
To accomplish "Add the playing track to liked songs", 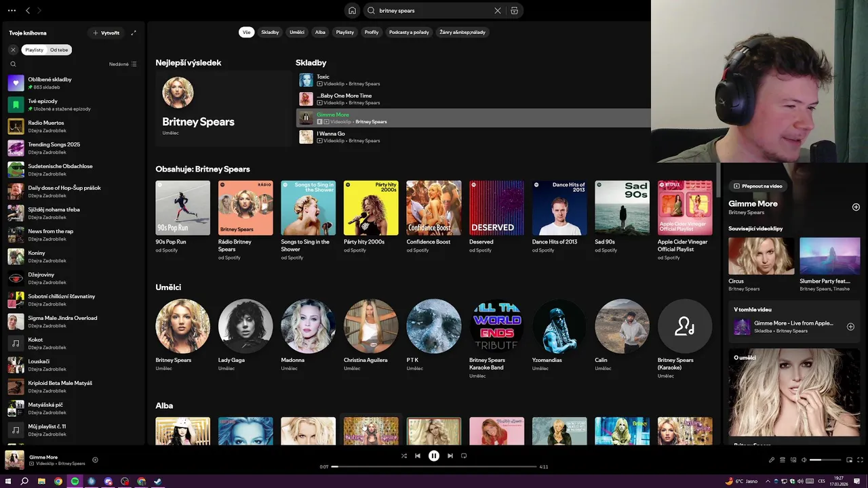I will (x=95, y=460).
